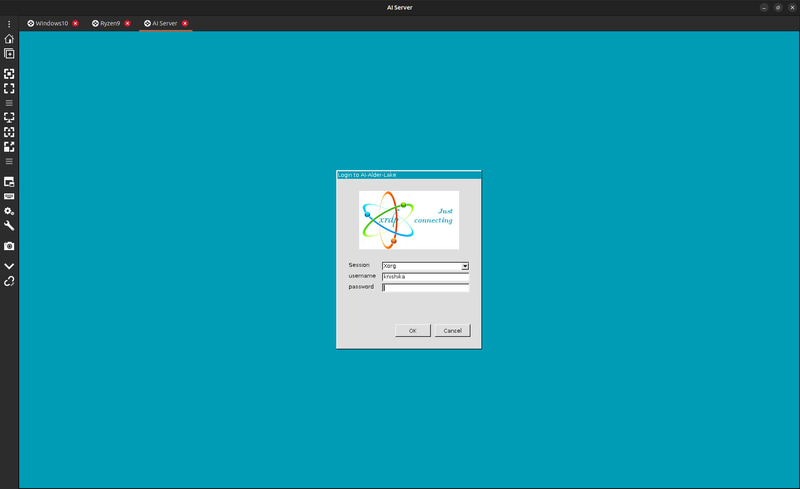Click the xrdp Just connecting logo
Viewport: 800px width, 489px height.
click(x=409, y=220)
